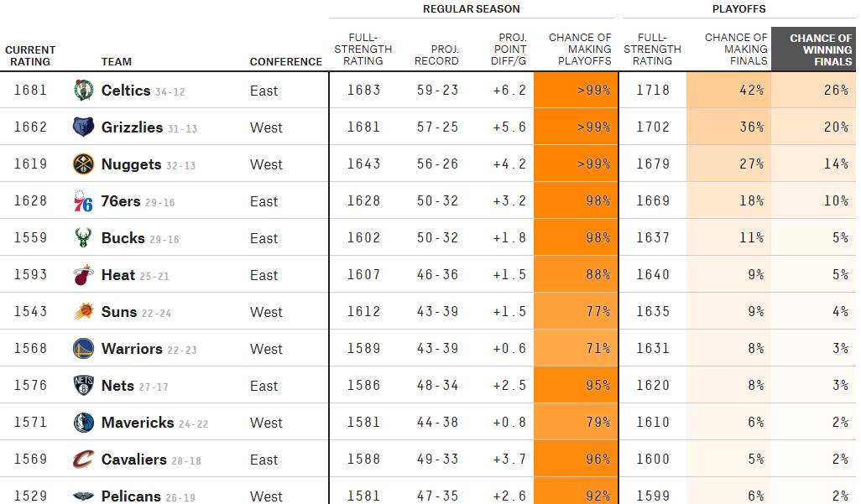861x504 pixels.
Task: Click the 76ers logo icon
Action: click(x=83, y=201)
